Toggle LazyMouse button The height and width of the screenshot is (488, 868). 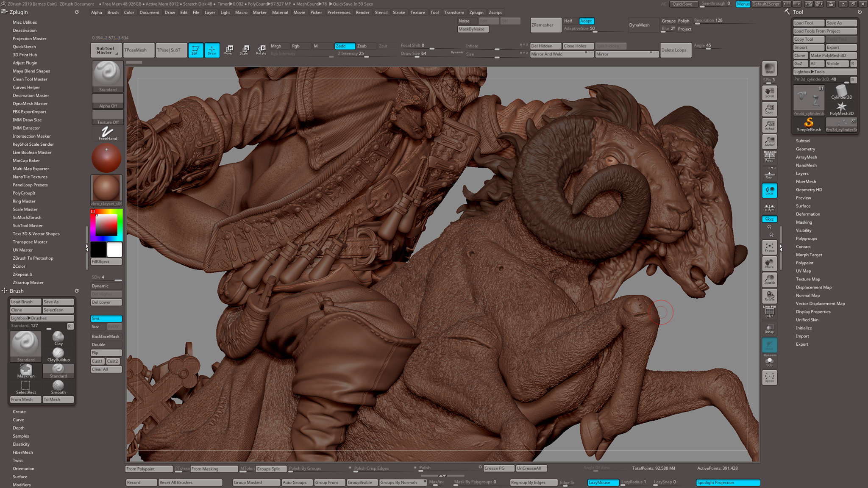(x=604, y=482)
